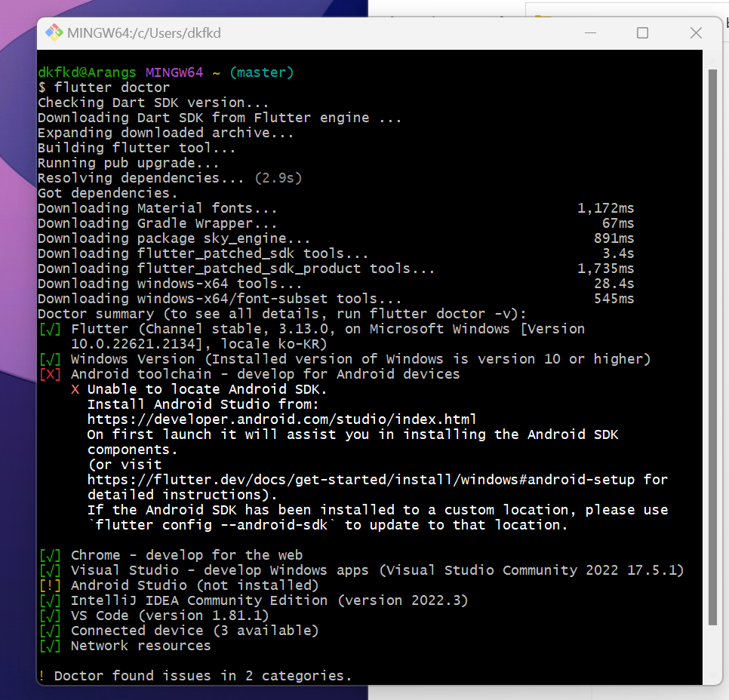Click the green check beside Network resources

click(51, 646)
